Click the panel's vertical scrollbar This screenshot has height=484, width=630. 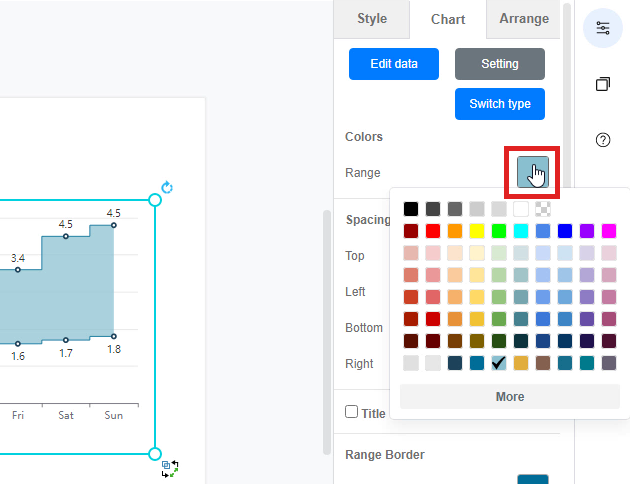(x=326, y=330)
